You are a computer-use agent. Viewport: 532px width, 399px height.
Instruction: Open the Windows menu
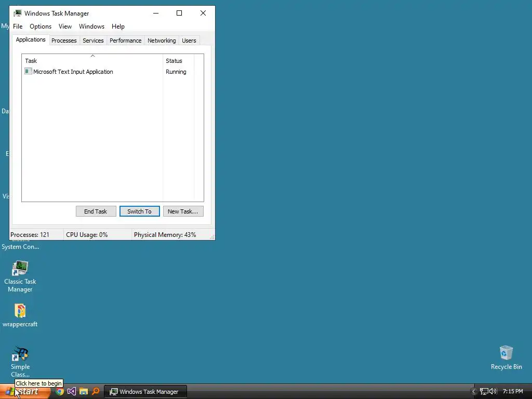[x=91, y=26]
